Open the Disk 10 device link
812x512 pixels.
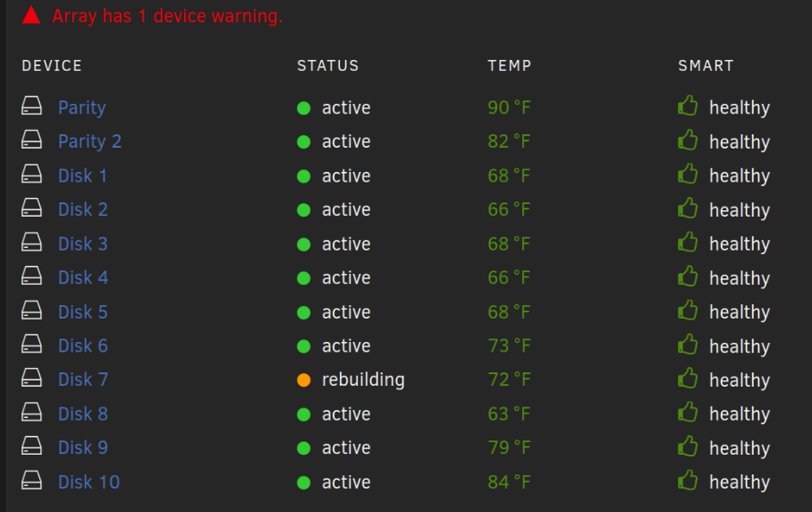(x=89, y=482)
